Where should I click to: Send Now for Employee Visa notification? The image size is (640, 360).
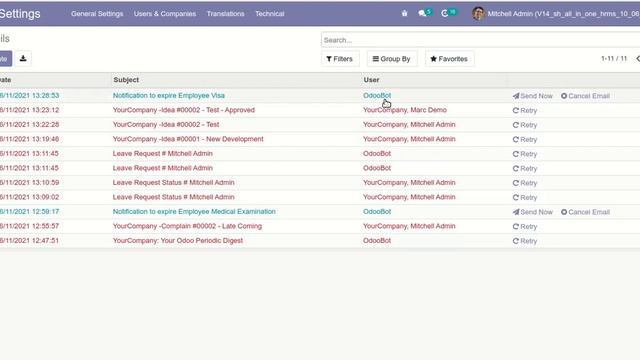pyautogui.click(x=533, y=96)
